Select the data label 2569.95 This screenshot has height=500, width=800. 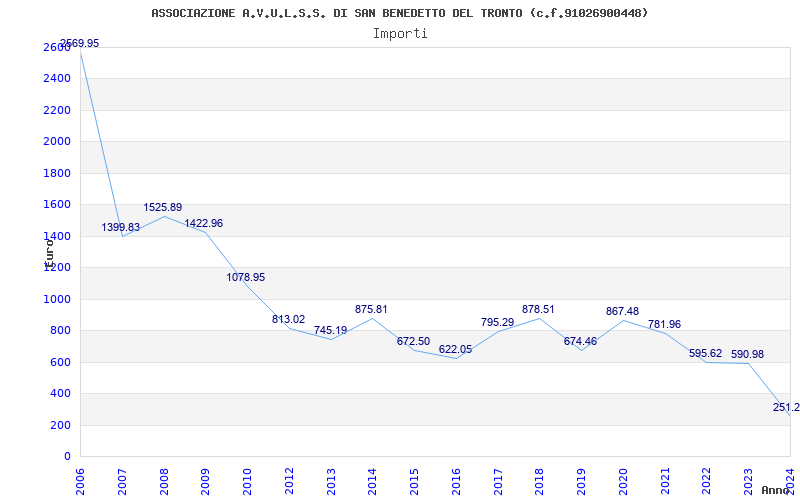pos(80,43)
